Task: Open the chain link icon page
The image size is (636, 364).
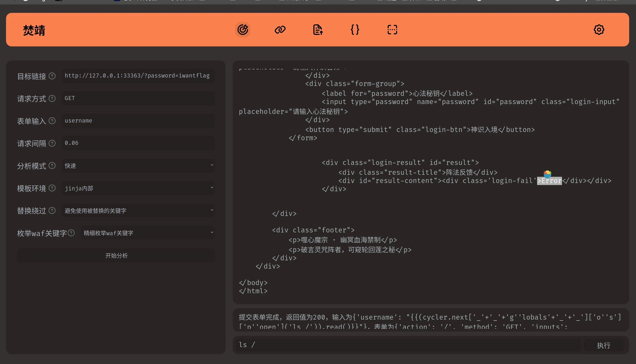Action: tap(280, 30)
